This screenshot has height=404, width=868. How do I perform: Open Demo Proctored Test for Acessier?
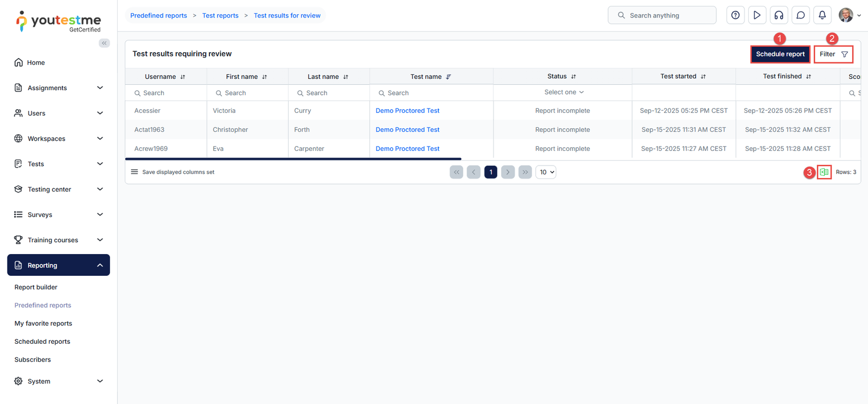(407, 111)
